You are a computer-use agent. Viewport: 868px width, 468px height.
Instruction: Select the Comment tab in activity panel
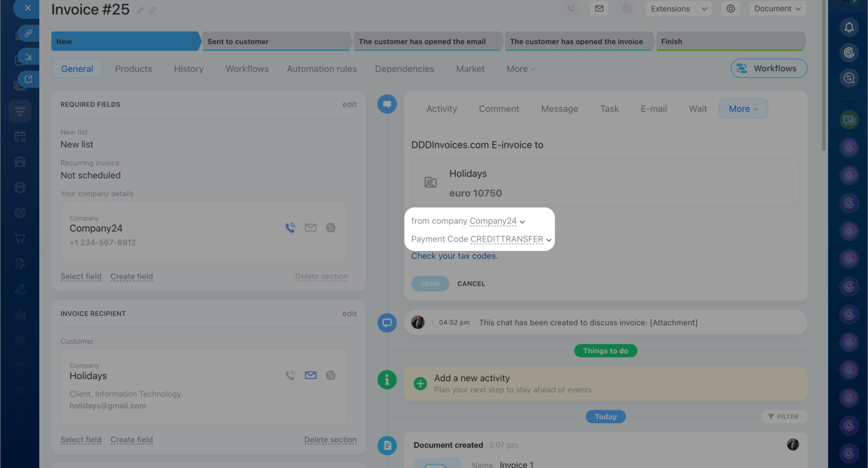click(498, 109)
